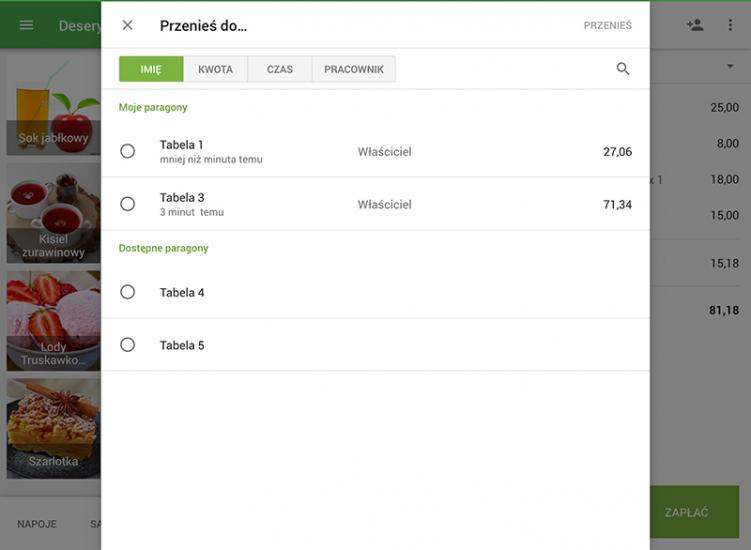
Task: Choose the Tabela 5 radio button
Action: (x=127, y=345)
